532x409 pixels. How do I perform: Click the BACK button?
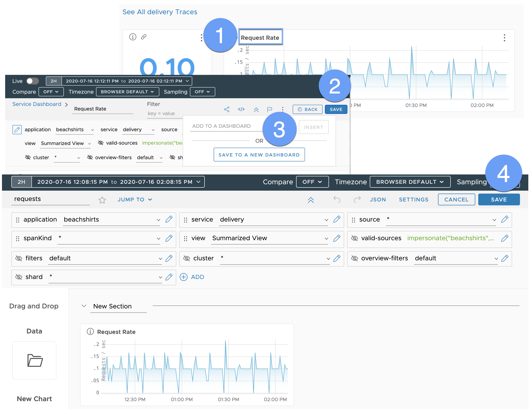(x=308, y=109)
